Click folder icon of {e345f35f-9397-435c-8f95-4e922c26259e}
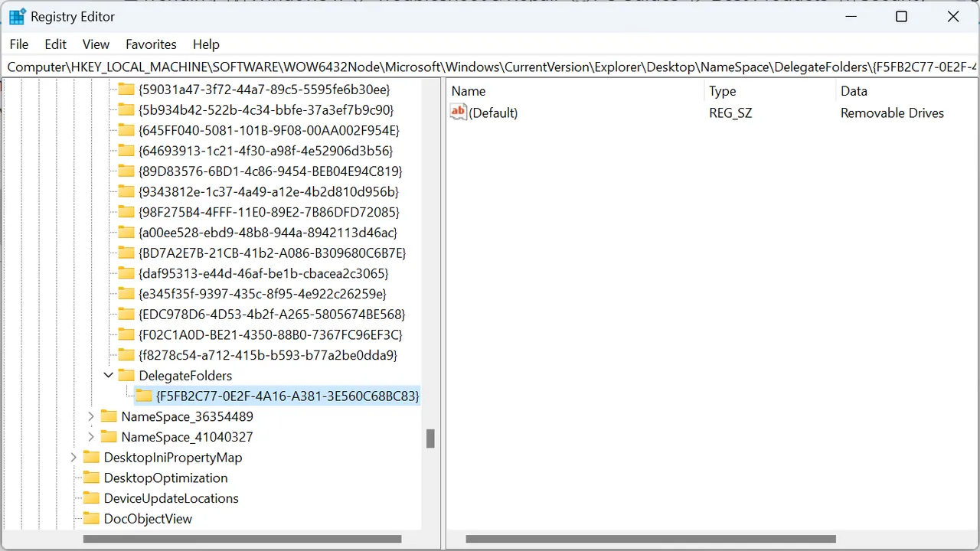 click(126, 294)
